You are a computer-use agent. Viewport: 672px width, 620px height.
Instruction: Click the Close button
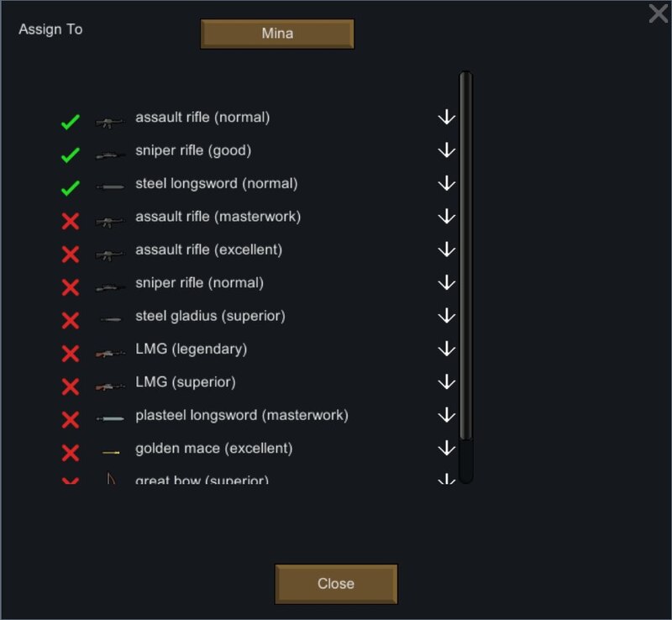coord(336,584)
